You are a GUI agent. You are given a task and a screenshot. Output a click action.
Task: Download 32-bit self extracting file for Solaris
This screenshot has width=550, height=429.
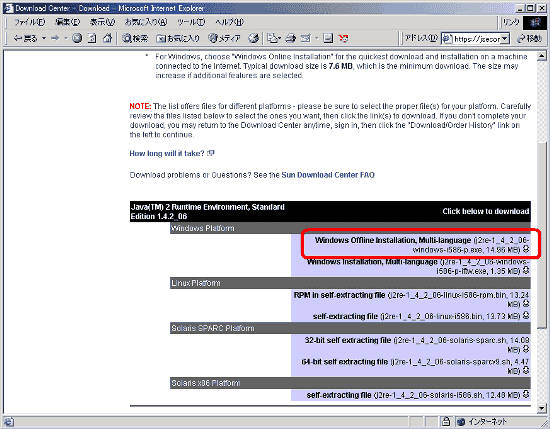(x=348, y=340)
